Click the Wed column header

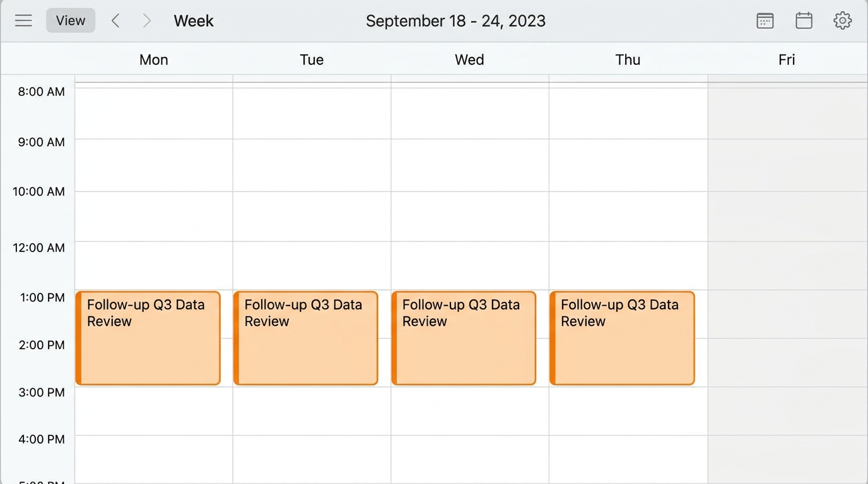click(x=469, y=59)
